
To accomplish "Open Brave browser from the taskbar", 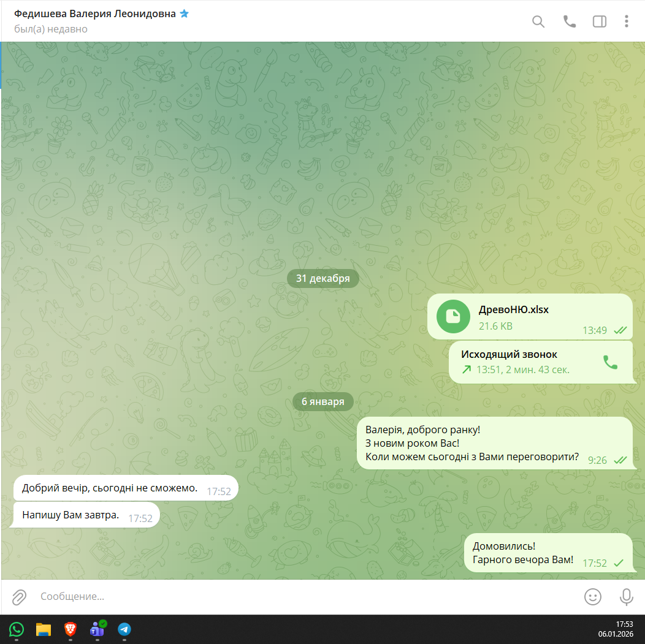I will [71, 629].
